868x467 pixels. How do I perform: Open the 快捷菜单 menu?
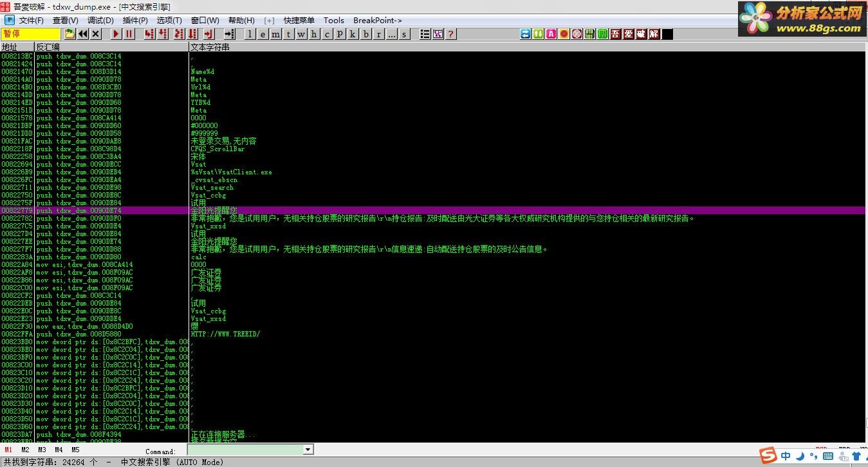(299, 21)
